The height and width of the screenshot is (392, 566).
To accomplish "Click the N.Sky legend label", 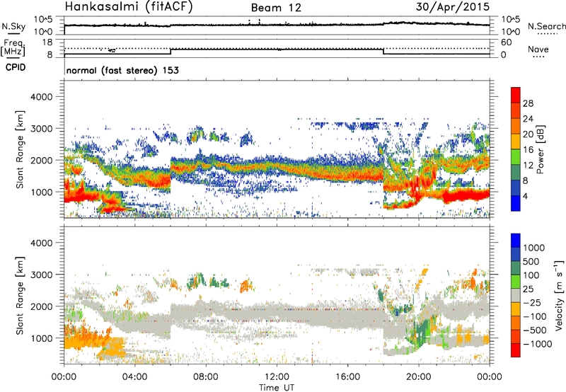I will coord(13,26).
